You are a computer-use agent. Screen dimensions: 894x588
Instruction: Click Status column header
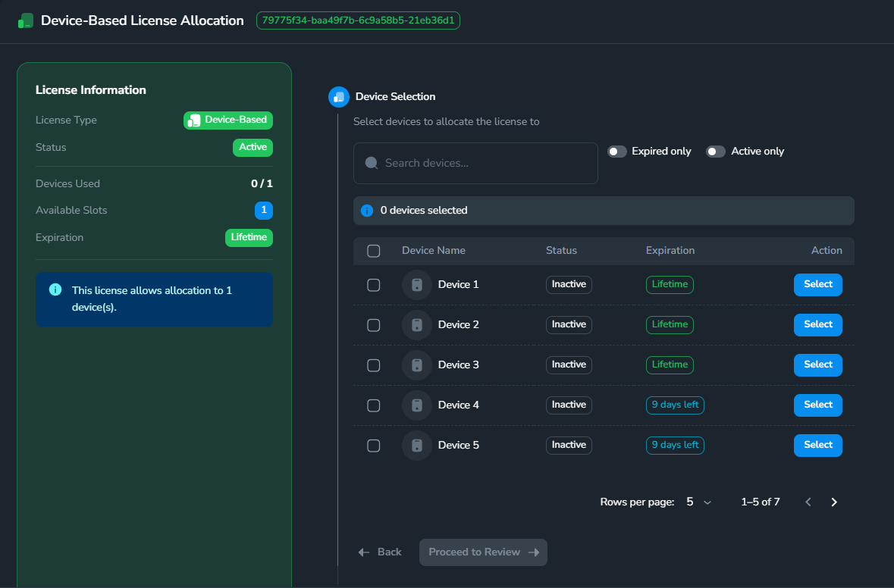pyautogui.click(x=561, y=251)
